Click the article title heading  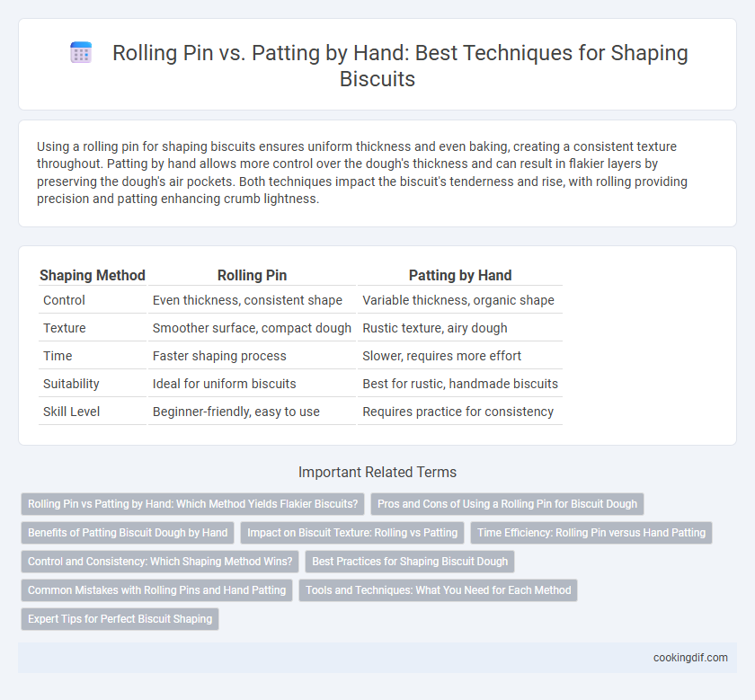click(x=377, y=66)
